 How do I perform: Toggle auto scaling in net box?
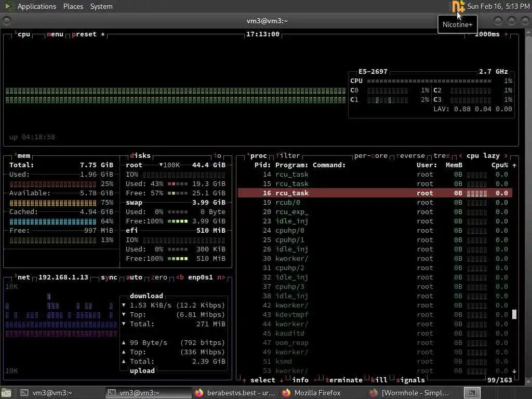(x=134, y=277)
